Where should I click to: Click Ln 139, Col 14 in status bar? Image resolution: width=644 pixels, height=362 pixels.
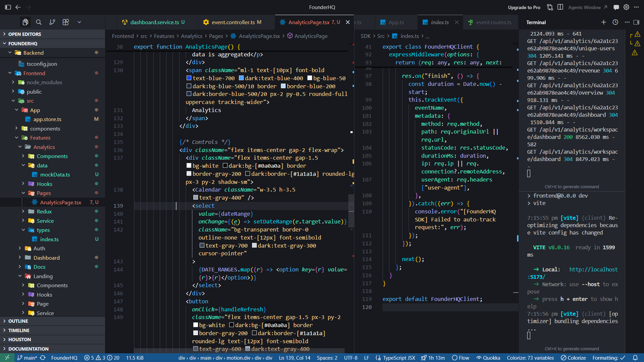295,358
